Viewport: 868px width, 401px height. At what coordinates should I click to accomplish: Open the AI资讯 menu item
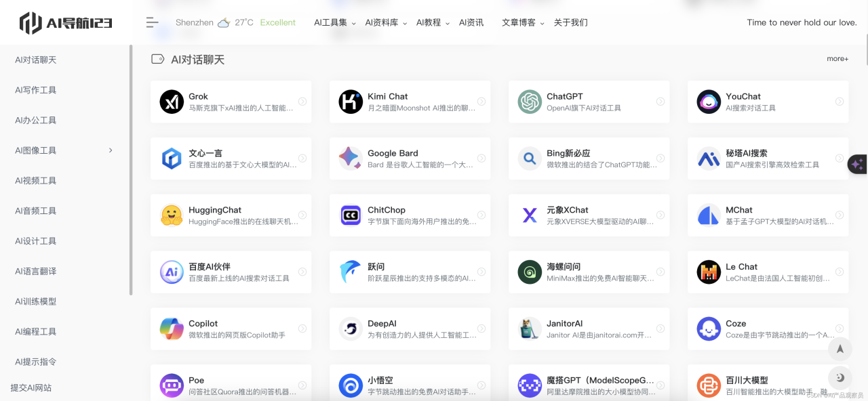(471, 22)
